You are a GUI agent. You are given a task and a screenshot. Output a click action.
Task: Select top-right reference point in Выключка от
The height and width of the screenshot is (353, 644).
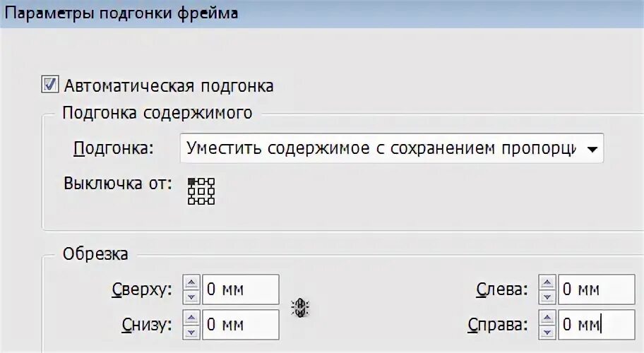point(211,181)
